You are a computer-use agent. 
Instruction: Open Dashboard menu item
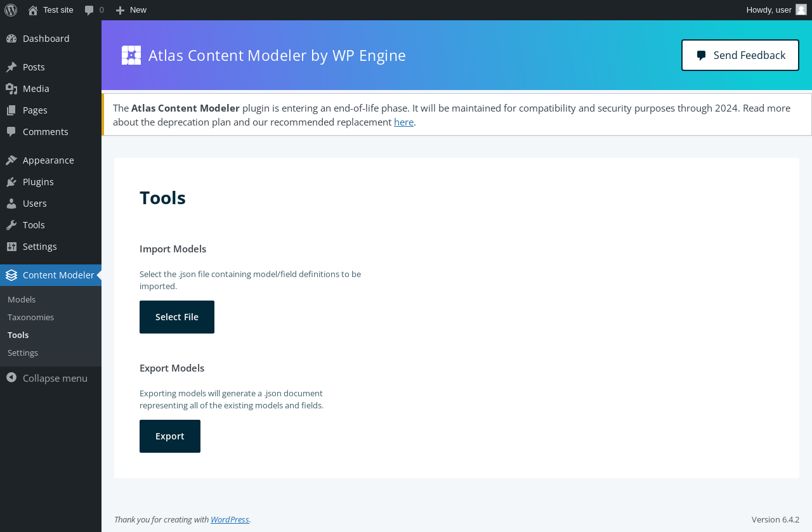46,39
